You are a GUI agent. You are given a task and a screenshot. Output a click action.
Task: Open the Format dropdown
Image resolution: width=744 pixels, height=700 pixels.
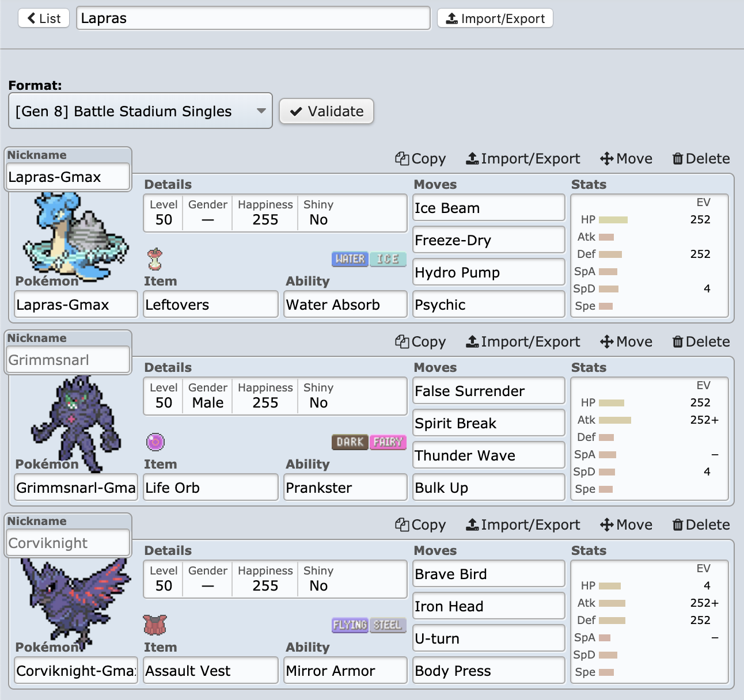point(141,111)
